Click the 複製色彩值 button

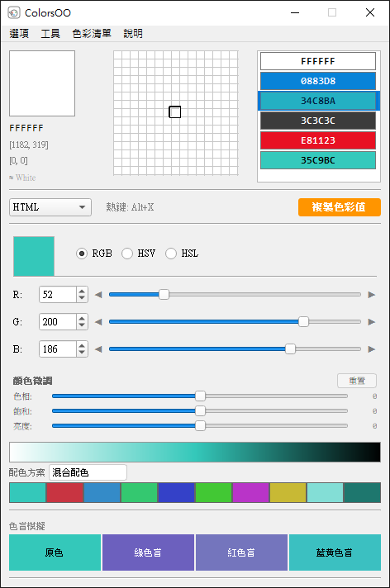coord(340,207)
